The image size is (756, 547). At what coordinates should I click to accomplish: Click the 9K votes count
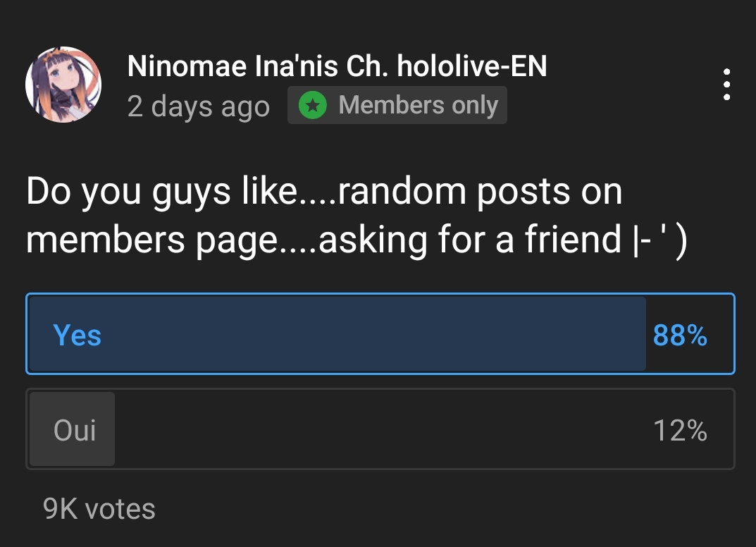[x=99, y=508]
